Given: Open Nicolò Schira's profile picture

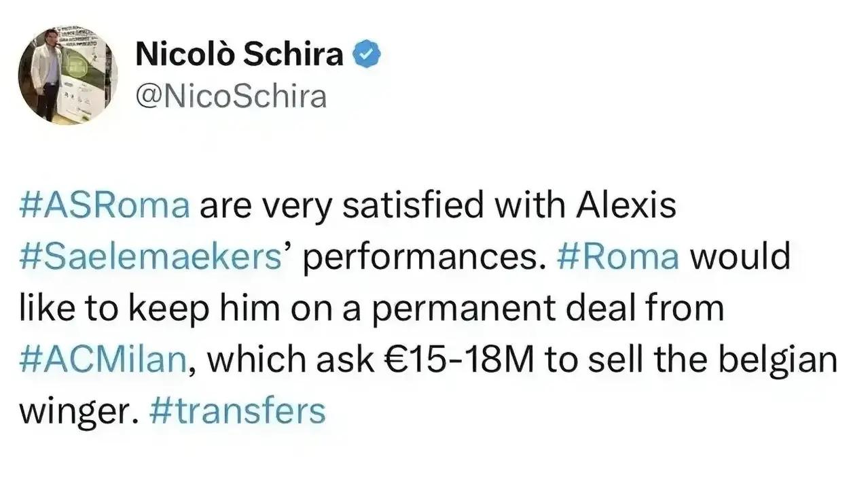Looking at the screenshot, I should click(x=67, y=75).
